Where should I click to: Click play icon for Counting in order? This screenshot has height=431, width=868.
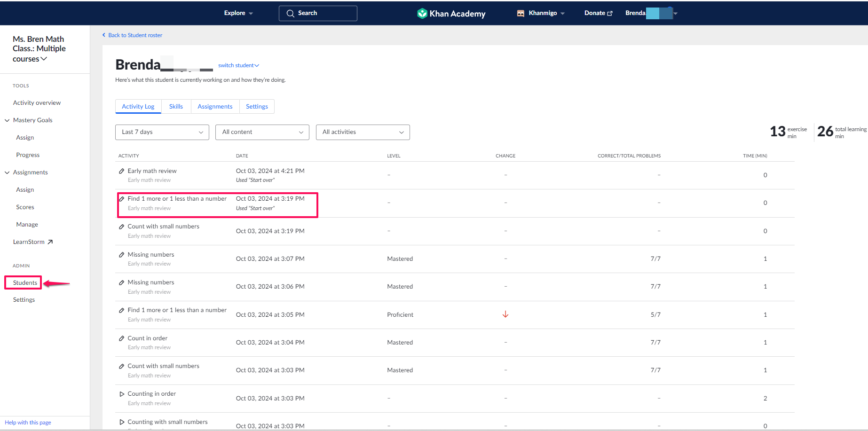point(122,394)
